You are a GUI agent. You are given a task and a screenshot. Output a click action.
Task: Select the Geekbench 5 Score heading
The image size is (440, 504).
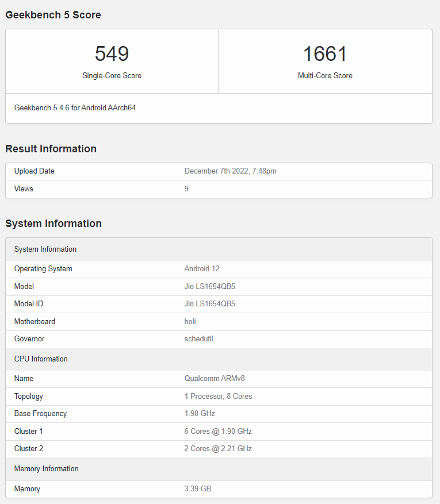(x=53, y=15)
